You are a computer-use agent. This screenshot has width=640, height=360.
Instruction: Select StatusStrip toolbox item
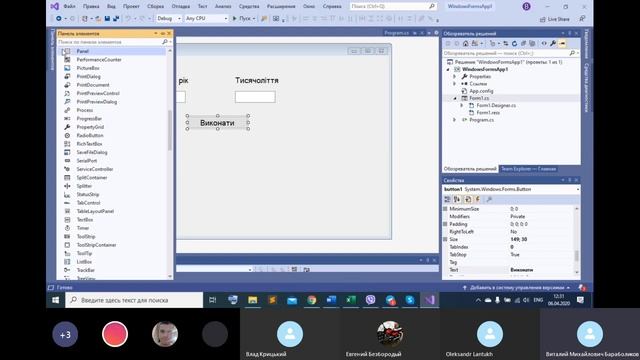[x=88, y=194]
